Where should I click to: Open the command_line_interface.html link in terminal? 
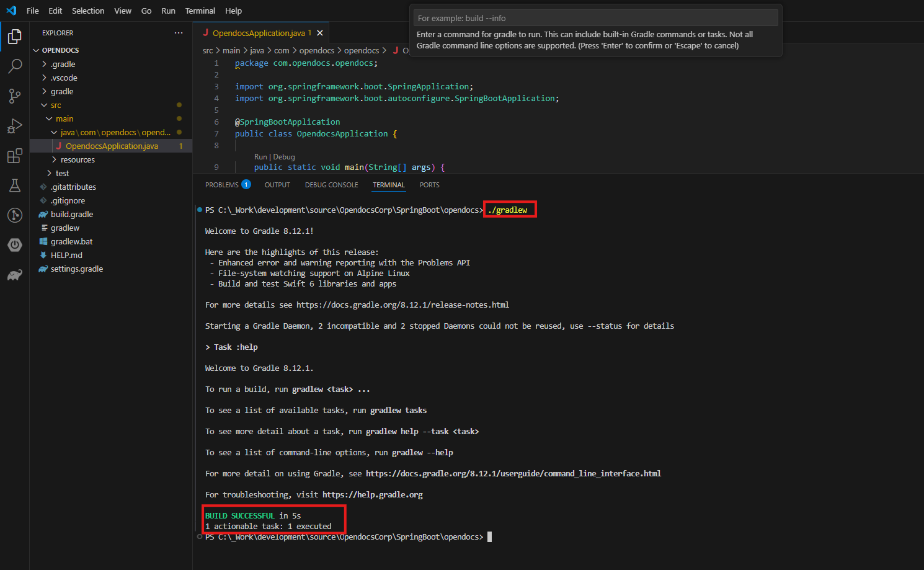coord(513,473)
